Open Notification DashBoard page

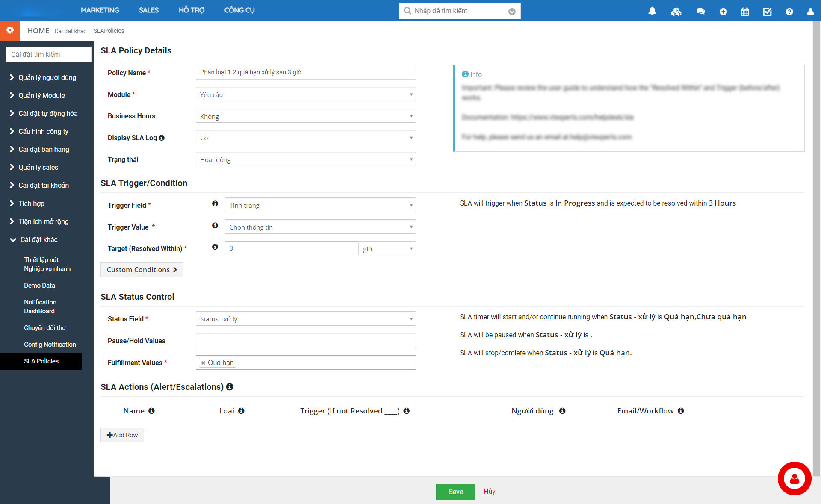(40, 307)
